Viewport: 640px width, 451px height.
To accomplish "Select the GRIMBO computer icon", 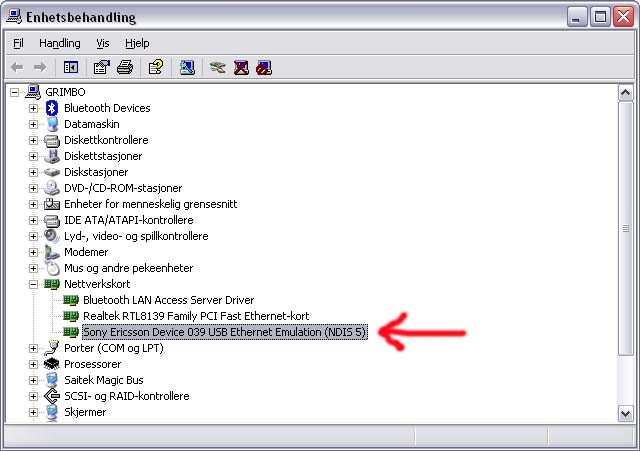I will click(33, 92).
